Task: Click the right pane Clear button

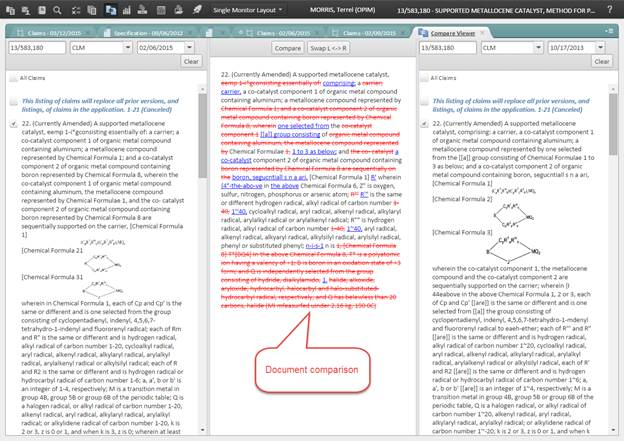Action: [x=602, y=61]
